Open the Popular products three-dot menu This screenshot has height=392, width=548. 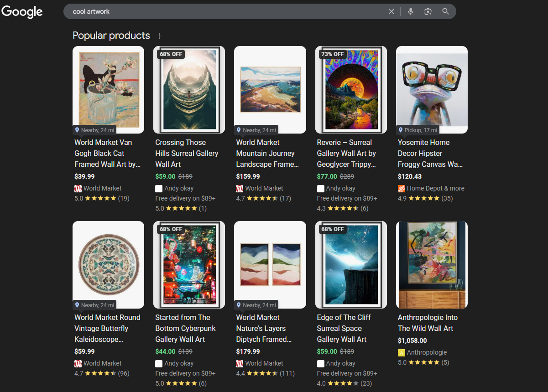pos(160,36)
